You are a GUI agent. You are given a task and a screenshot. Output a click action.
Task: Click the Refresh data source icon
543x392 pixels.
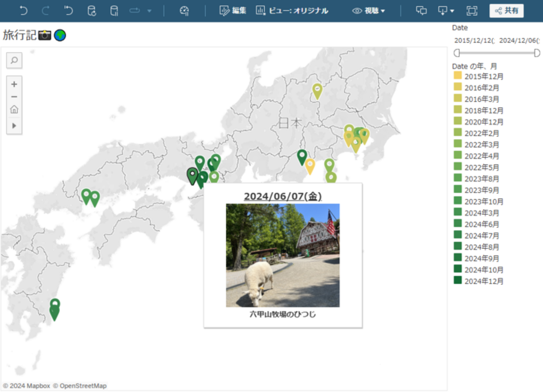click(x=91, y=10)
